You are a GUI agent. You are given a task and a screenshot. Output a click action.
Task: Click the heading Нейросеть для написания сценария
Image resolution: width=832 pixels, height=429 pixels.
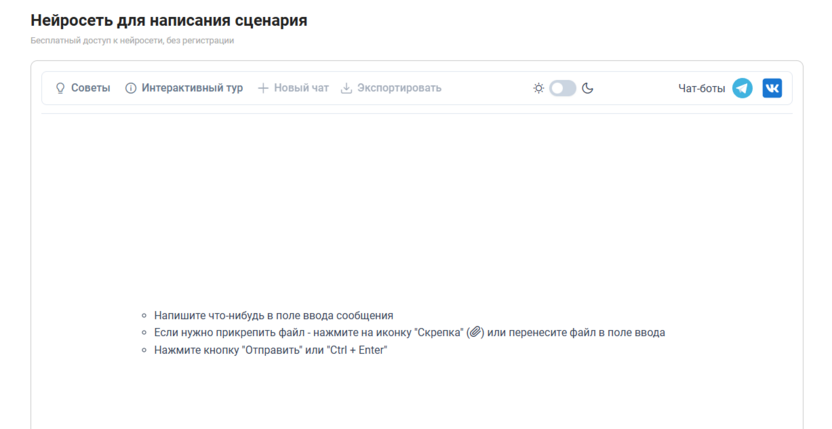(x=169, y=20)
